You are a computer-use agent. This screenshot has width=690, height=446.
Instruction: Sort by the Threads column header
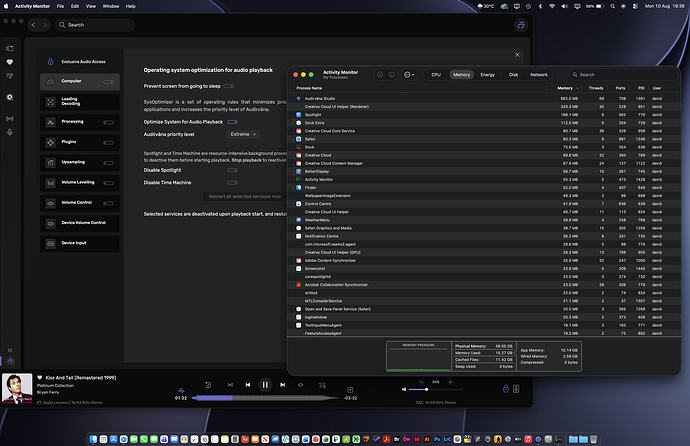coord(596,88)
